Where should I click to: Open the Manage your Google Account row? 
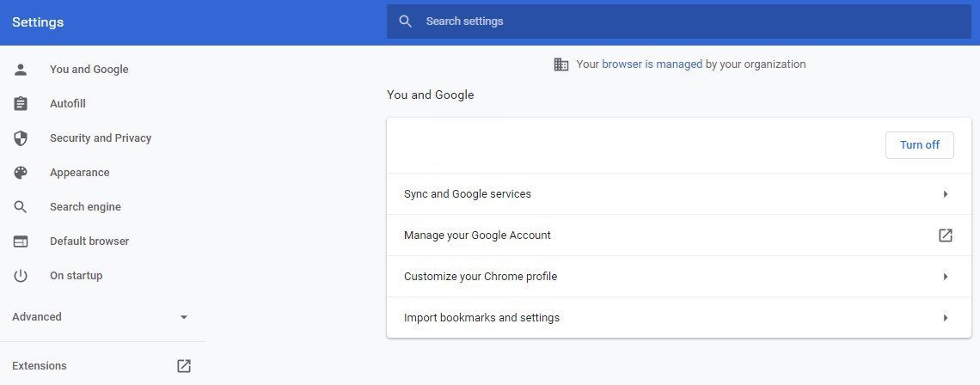coord(477,235)
